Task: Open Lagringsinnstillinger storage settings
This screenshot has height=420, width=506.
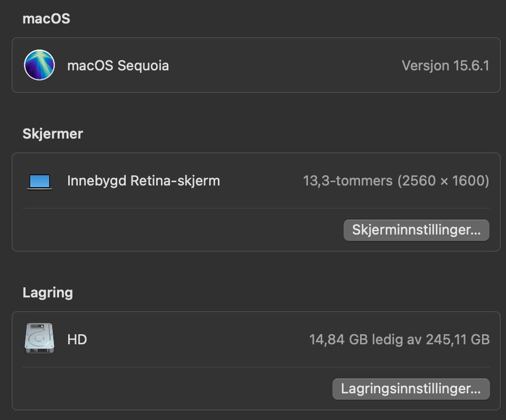Action: click(x=411, y=389)
